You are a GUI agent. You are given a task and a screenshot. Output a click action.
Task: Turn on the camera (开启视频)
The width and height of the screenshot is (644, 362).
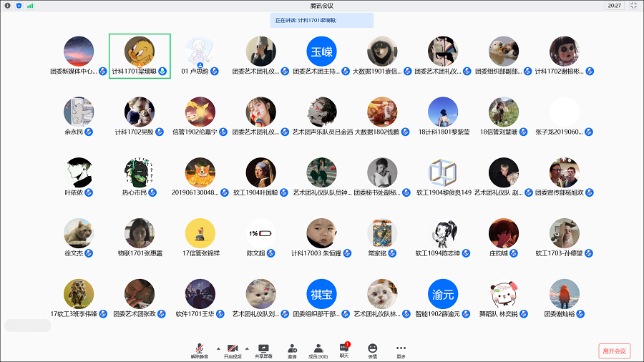[231, 348]
